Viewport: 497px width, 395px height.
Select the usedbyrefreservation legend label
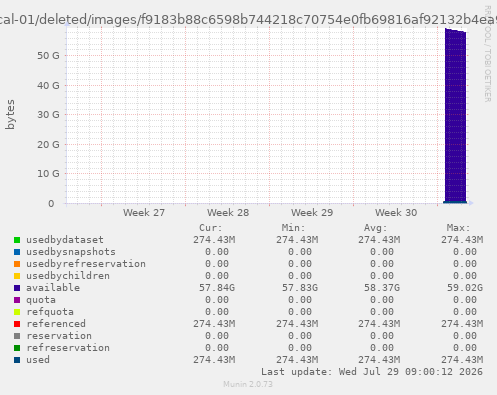[x=86, y=264]
